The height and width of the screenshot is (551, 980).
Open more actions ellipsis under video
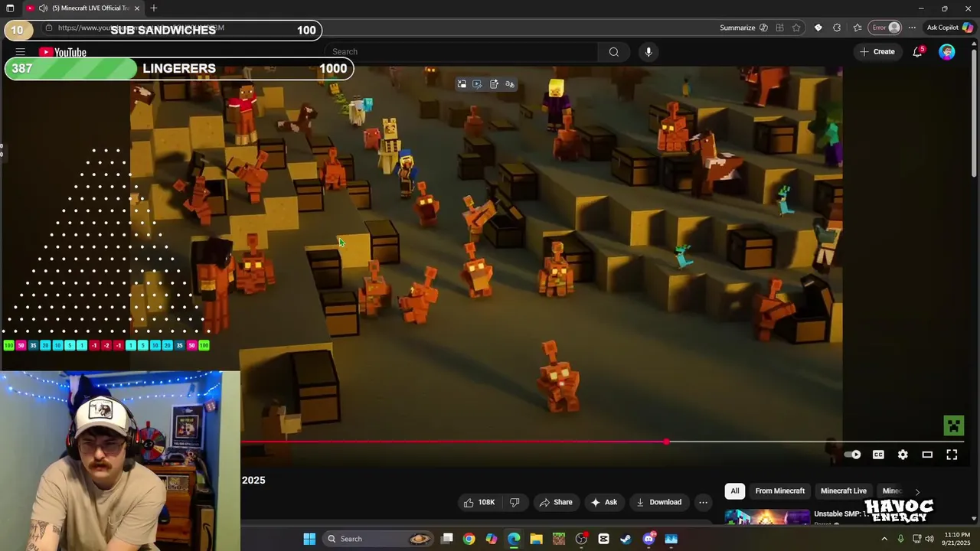tap(703, 502)
